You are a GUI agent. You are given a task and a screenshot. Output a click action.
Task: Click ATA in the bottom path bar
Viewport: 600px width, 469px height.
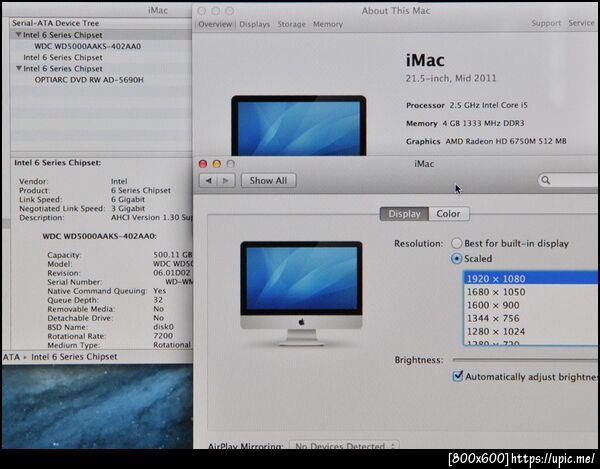point(11,357)
